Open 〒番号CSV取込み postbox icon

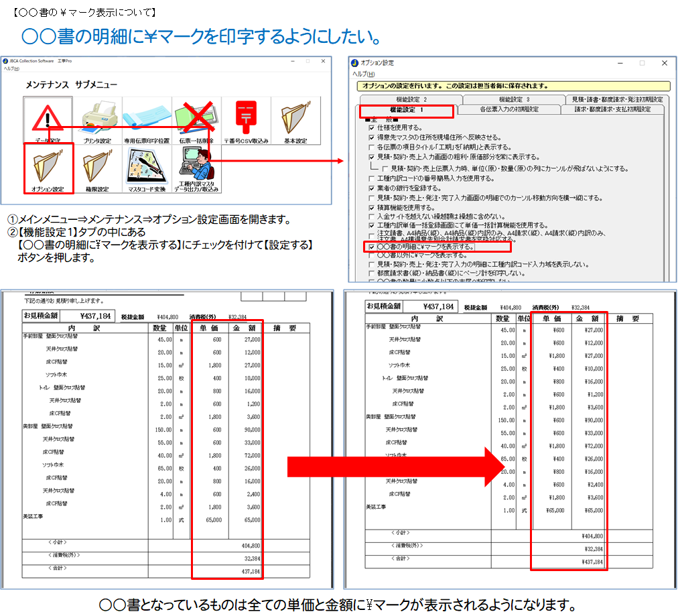coord(246,119)
